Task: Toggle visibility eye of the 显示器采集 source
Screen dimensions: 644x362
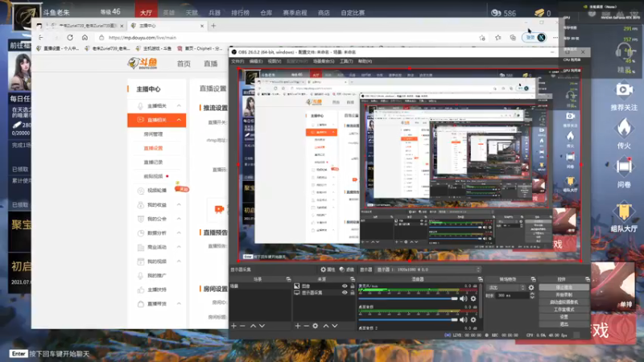Action: coord(345,293)
